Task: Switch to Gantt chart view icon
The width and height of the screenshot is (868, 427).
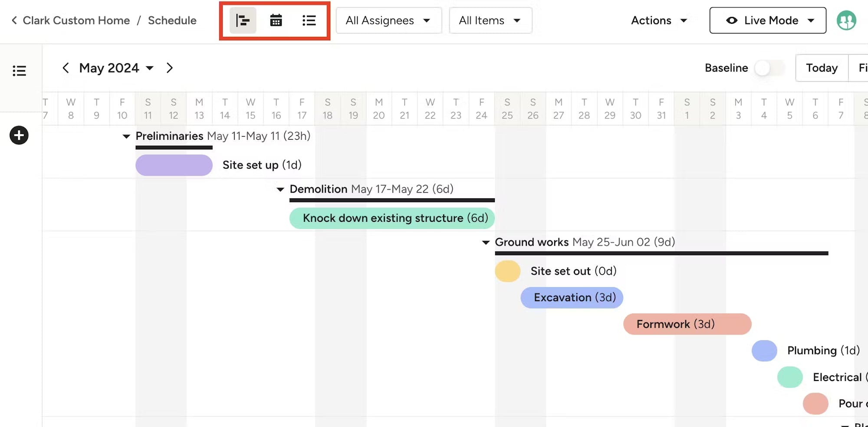Action: 243,20
